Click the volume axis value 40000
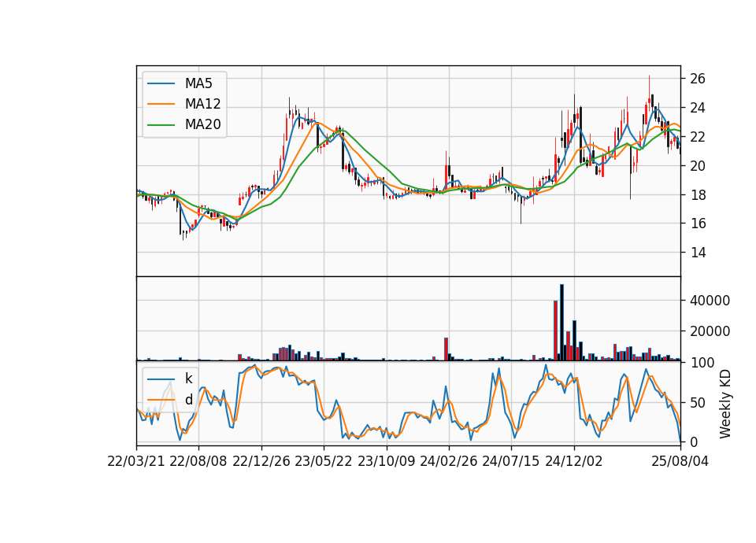This screenshot has width=756, height=543. coord(710,301)
